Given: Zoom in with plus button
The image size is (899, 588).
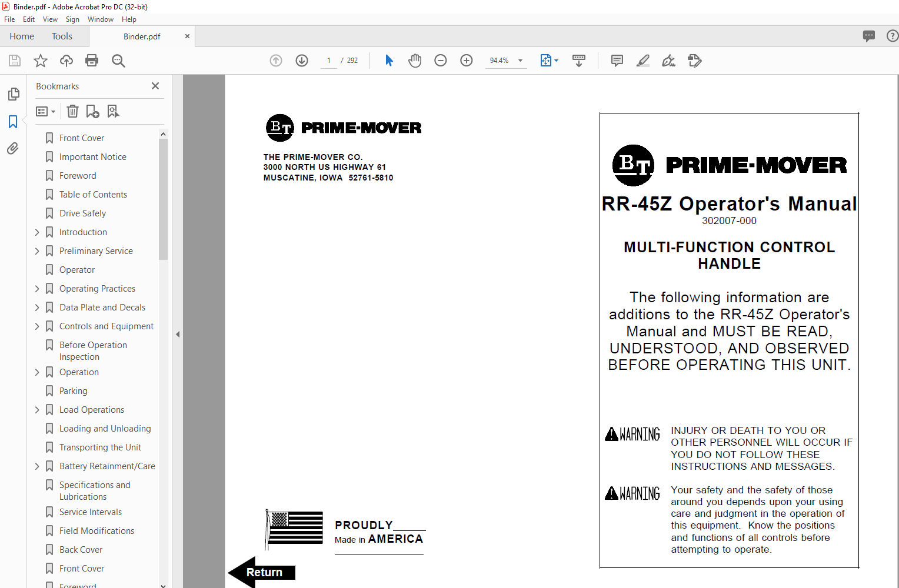Looking at the screenshot, I should (x=467, y=61).
